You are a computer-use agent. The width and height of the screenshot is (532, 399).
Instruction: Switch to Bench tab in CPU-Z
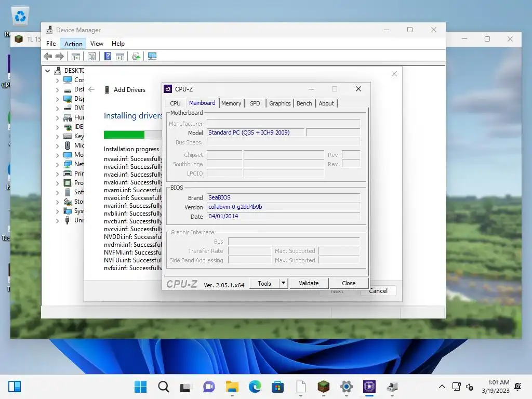coord(304,103)
